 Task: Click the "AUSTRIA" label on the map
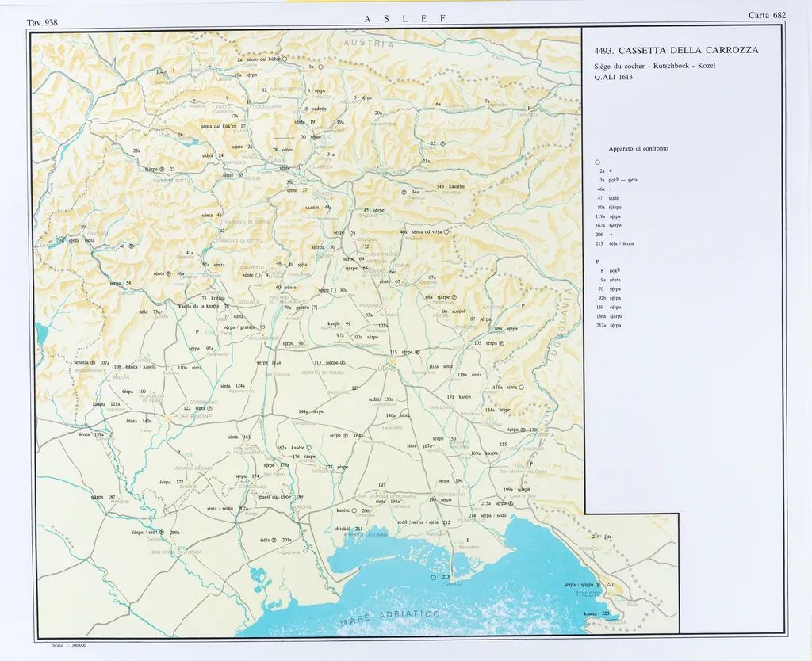coord(367,44)
